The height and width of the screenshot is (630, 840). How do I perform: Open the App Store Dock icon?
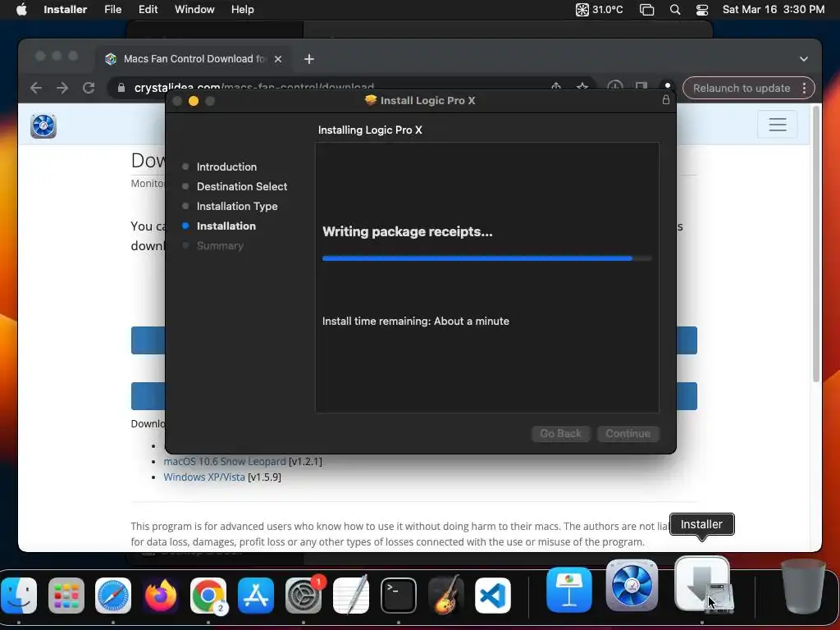click(256, 596)
